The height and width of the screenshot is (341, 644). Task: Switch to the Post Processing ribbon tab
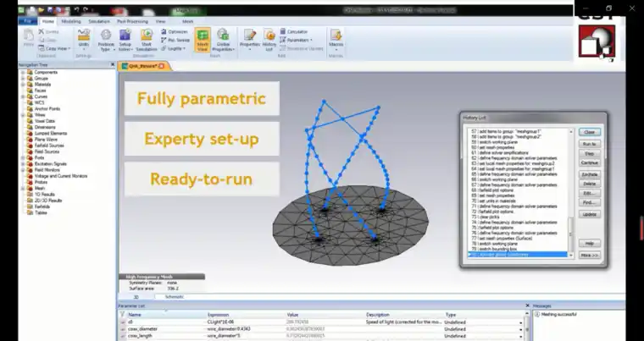(132, 21)
